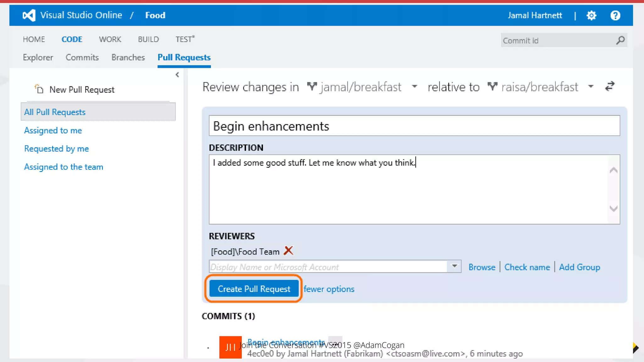Expand the raisa/breakfast branch dropdown
Screen dimensions: 644x362
pos(591,86)
